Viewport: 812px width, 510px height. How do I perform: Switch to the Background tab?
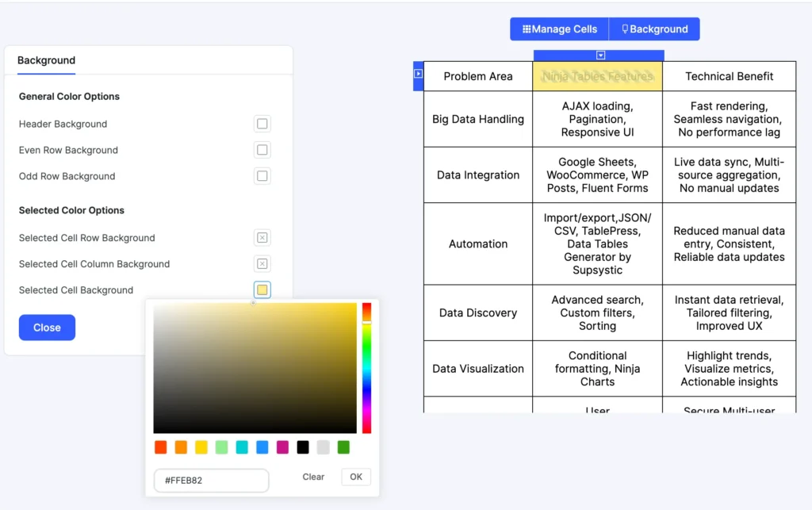[46, 60]
